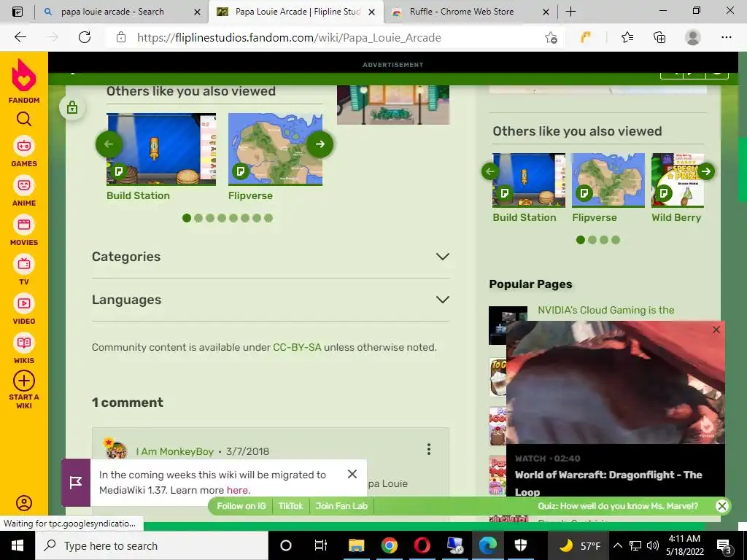The width and height of the screenshot is (747, 560).
Task: Open Wild Berry link in right rail
Action: [x=676, y=217]
